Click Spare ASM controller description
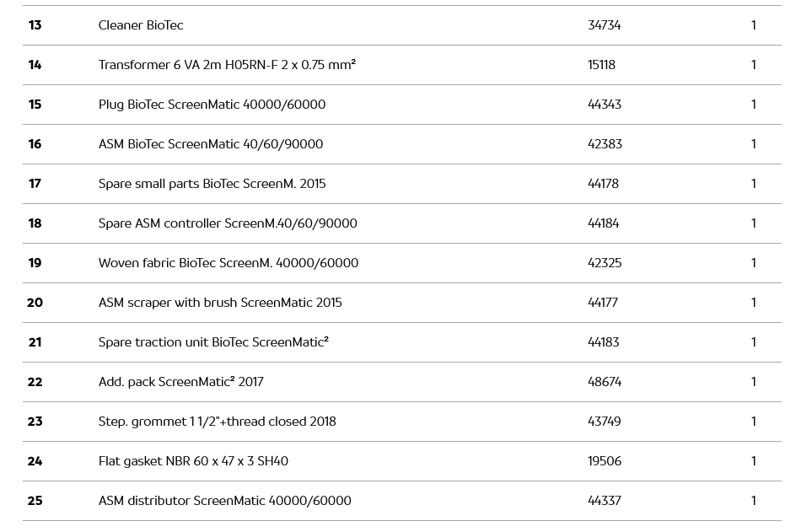The height and width of the screenshot is (532, 812). [x=228, y=223]
